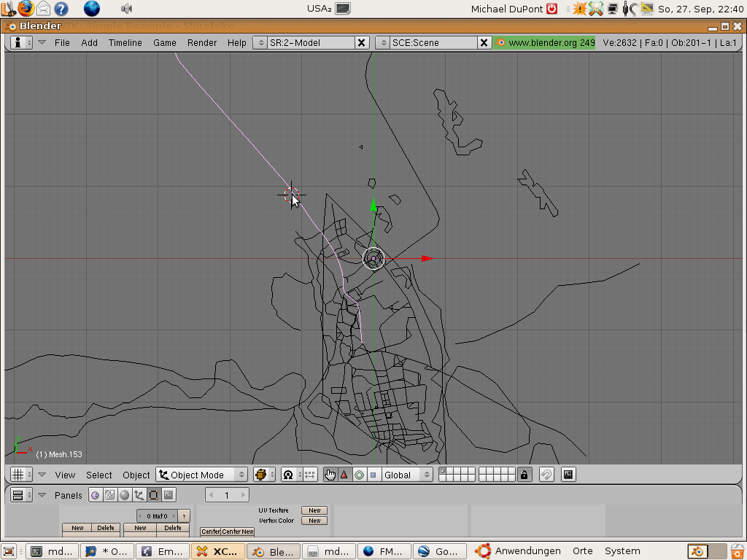Click the current frame number field
Viewport: 747px width, 560px height.
click(227, 495)
